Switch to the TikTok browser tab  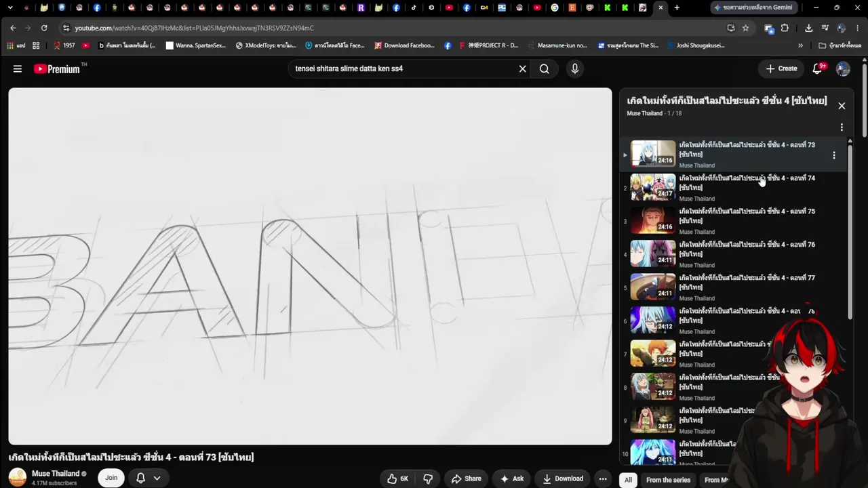click(x=414, y=7)
